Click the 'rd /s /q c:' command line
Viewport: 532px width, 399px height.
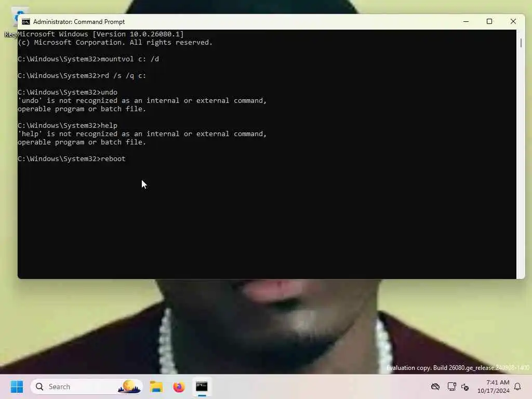coord(82,76)
